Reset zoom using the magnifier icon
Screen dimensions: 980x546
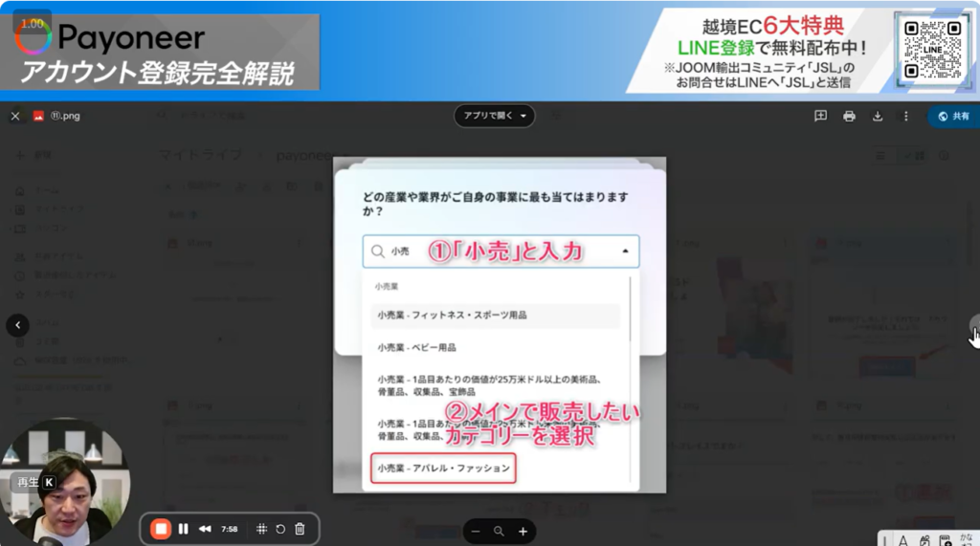click(499, 531)
